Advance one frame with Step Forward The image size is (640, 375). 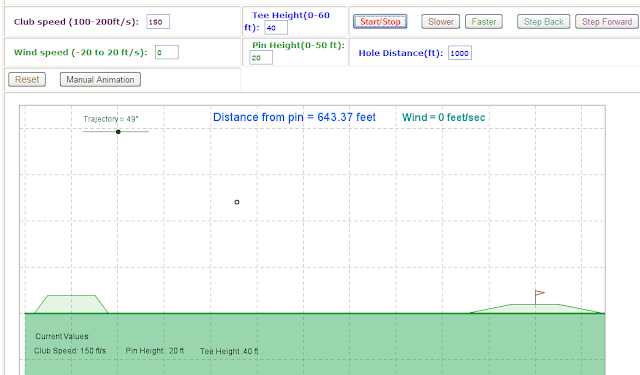tap(607, 22)
